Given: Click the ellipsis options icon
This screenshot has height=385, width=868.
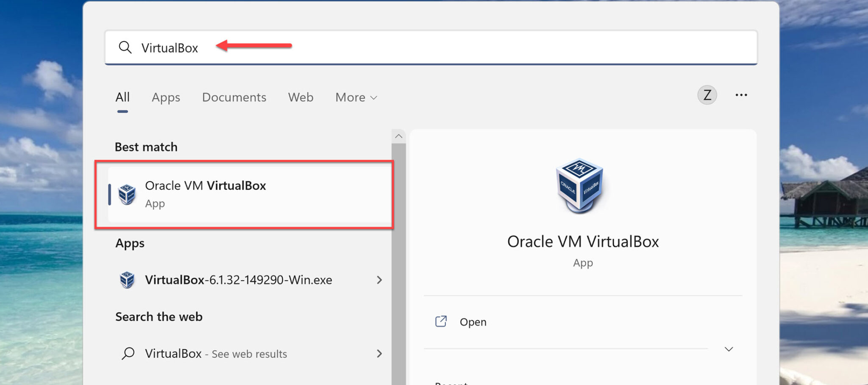Looking at the screenshot, I should click(x=741, y=95).
